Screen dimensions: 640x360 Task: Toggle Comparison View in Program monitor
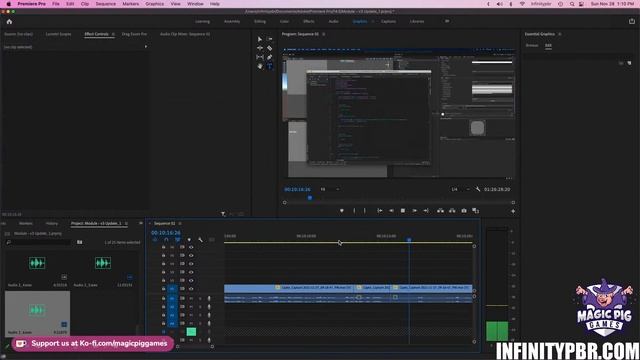click(476, 211)
